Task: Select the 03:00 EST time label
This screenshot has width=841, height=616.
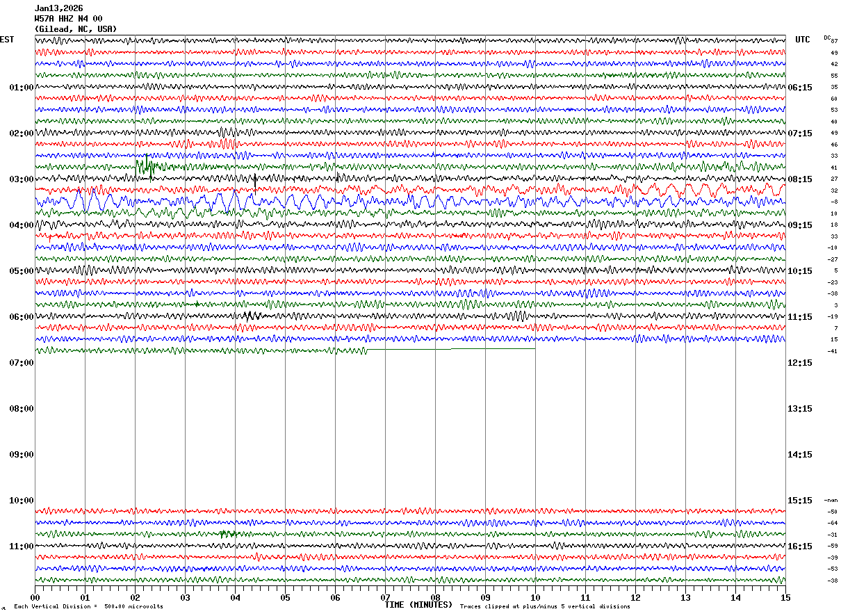Action: (x=22, y=179)
